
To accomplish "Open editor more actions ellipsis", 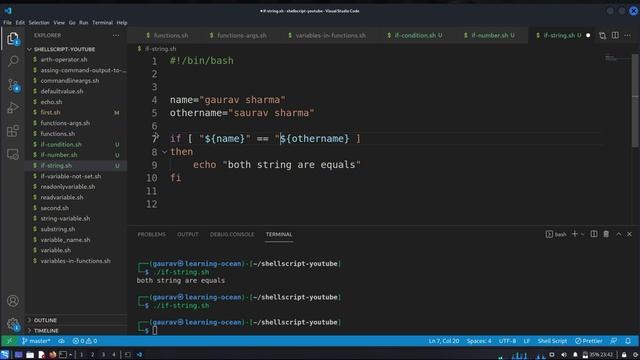I will tap(628, 36).
